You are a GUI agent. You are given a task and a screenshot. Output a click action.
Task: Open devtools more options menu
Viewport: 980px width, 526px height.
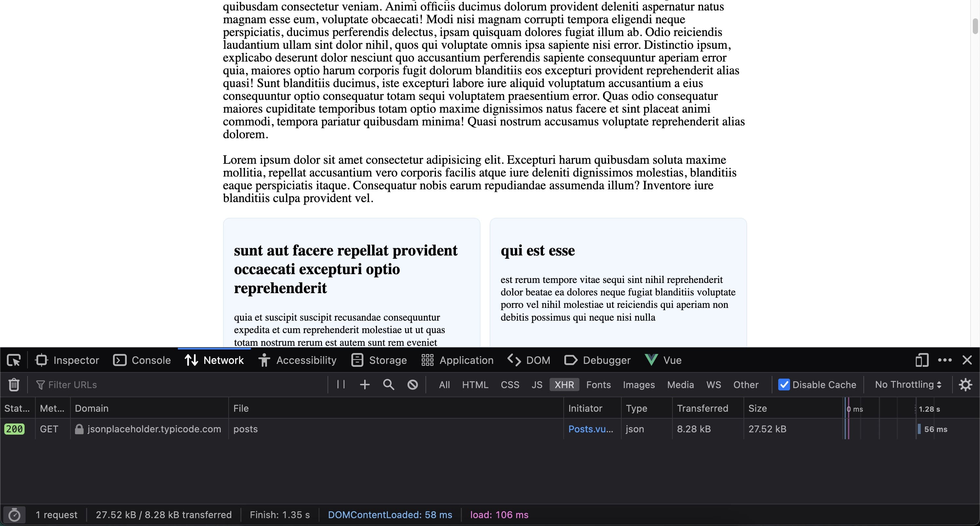pyautogui.click(x=945, y=360)
